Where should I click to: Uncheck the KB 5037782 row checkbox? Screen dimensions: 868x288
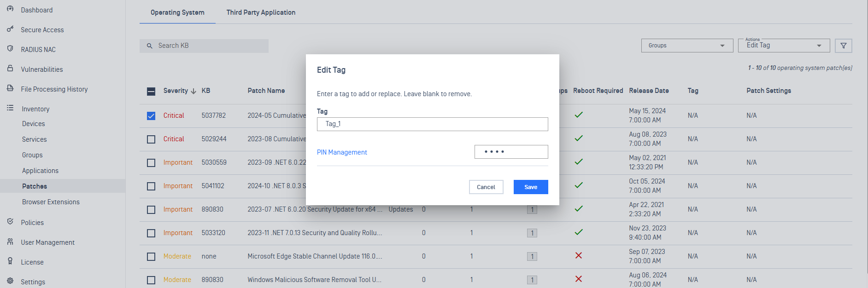point(151,116)
